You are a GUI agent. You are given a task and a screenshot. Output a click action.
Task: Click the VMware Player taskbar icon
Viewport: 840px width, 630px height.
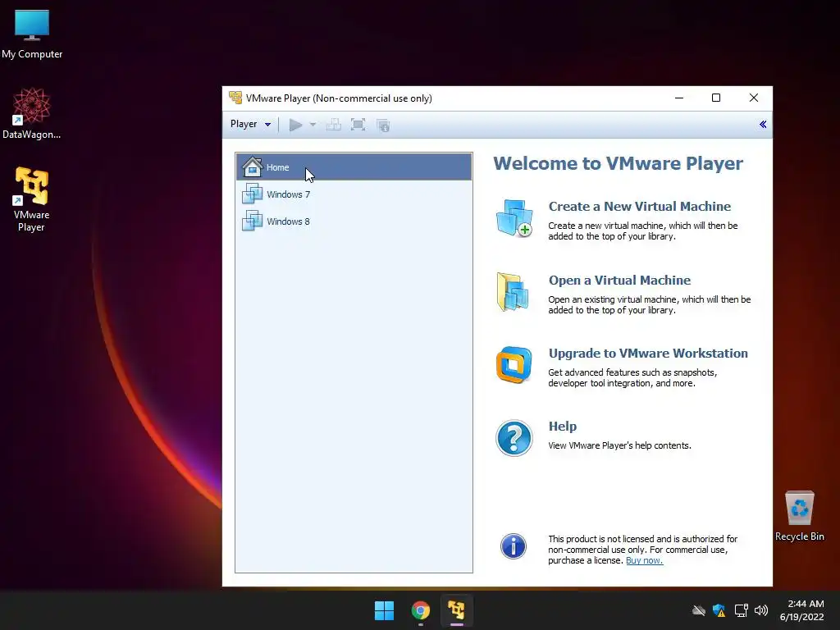456,610
